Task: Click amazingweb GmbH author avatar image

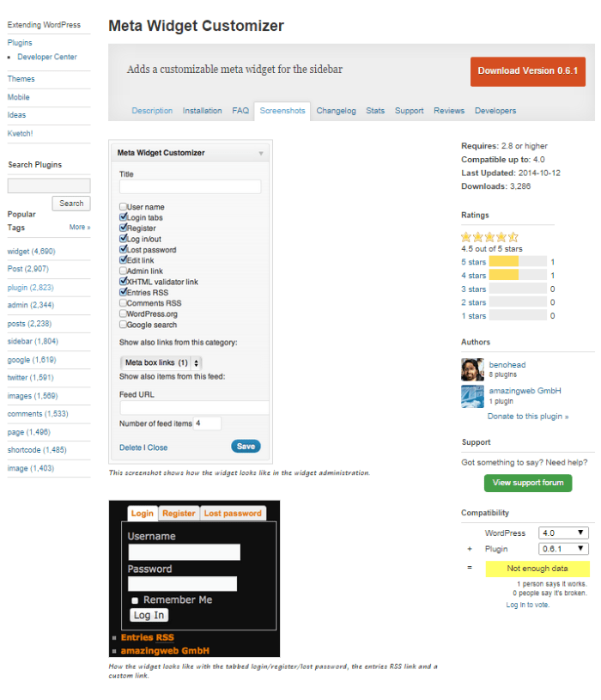Action: pyautogui.click(x=472, y=396)
